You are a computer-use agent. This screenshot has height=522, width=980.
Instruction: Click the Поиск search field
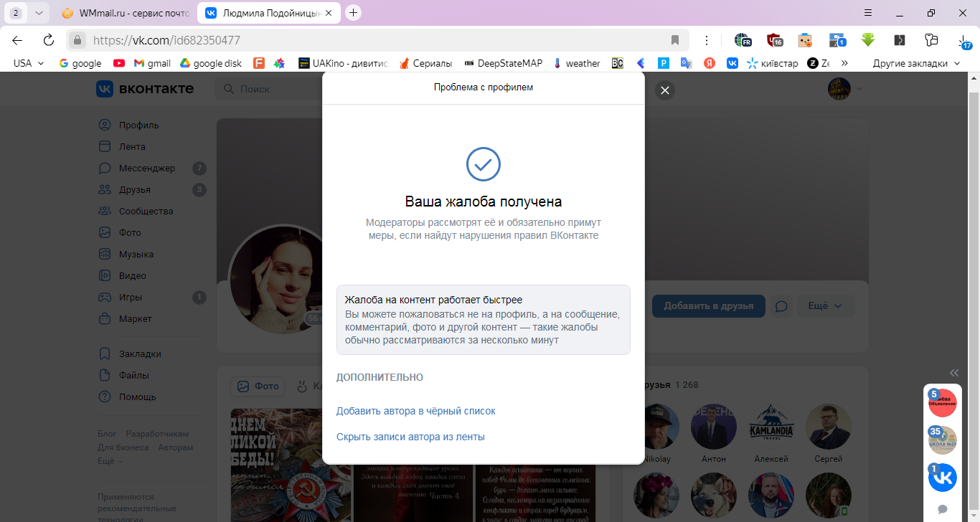[x=268, y=89]
